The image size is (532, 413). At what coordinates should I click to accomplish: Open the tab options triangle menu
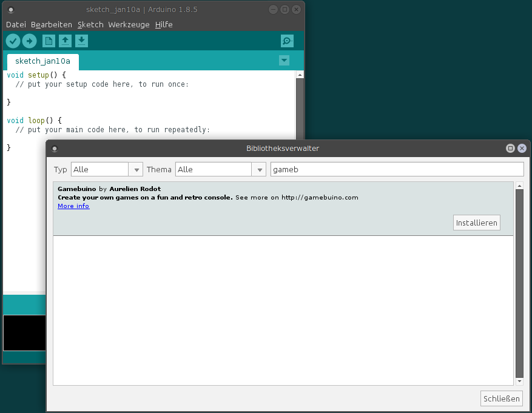click(284, 60)
